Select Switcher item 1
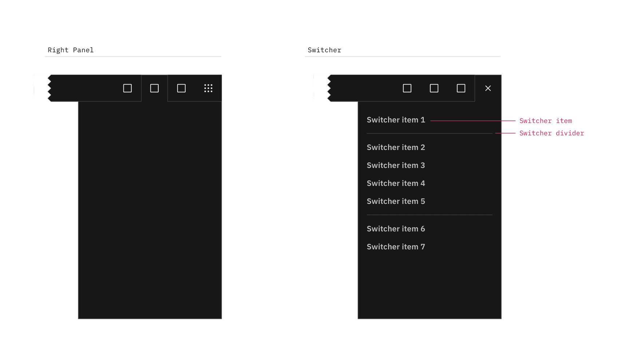629x364 pixels. tap(396, 120)
